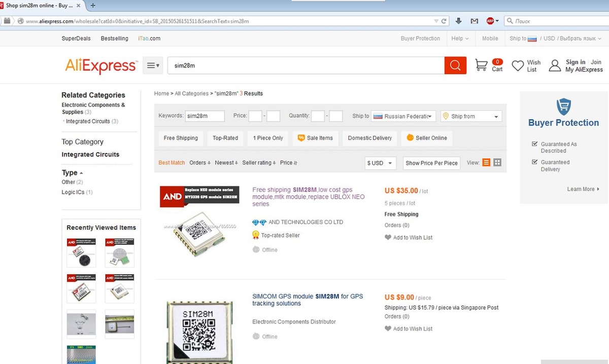Click the Show Price Per Piece button
The image size is (609, 364).
coord(431,163)
